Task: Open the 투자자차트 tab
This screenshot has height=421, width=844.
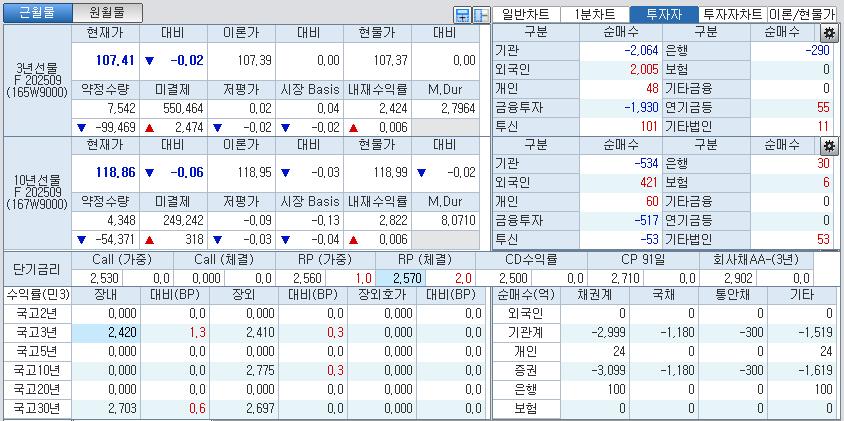Action: click(733, 15)
